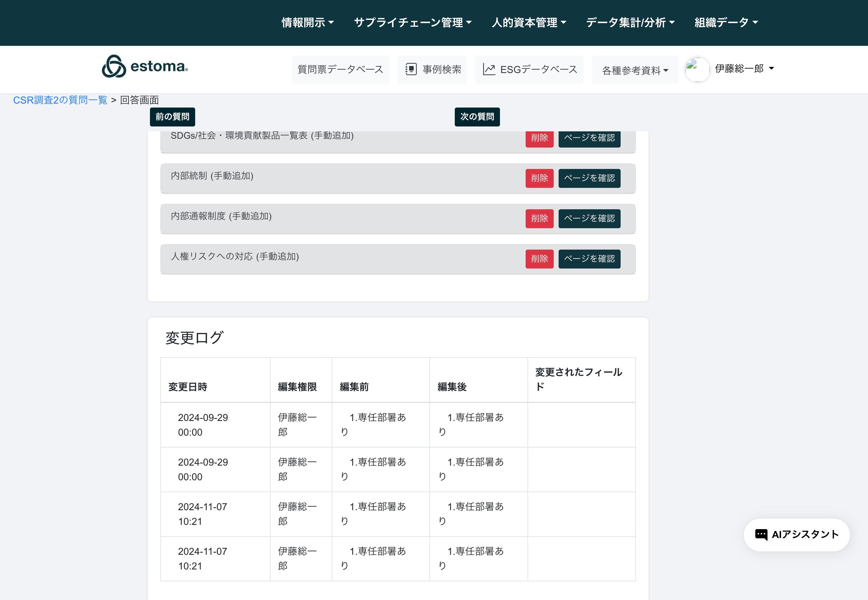868x600 pixels.
Task: Expand 各種参考資料 dropdown
Action: pyautogui.click(x=635, y=70)
